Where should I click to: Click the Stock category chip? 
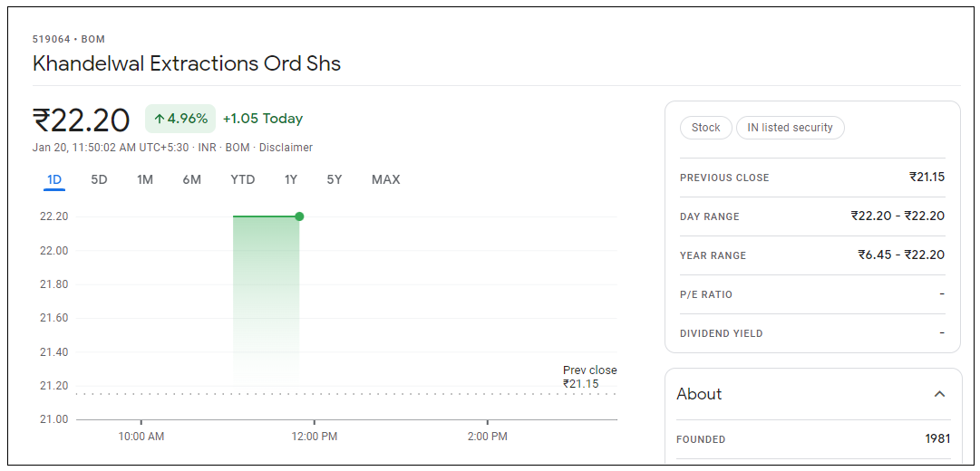[x=705, y=128]
